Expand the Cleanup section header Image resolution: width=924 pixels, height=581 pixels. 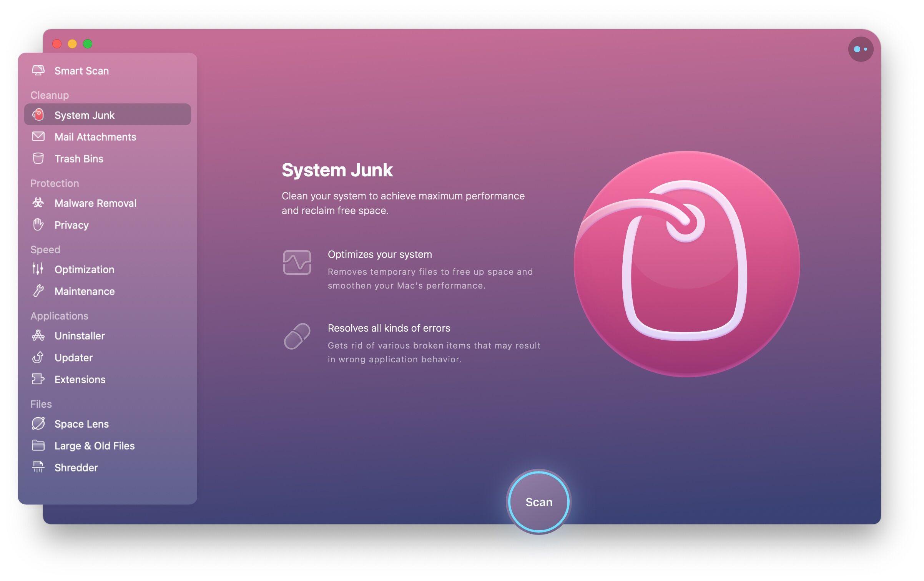tap(49, 95)
